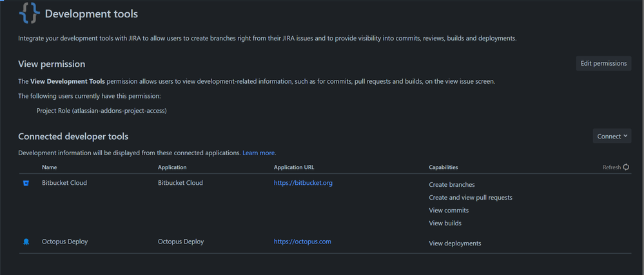Open the Edit permissions button
Screen dimensions: 644x275
click(x=603, y=63)
